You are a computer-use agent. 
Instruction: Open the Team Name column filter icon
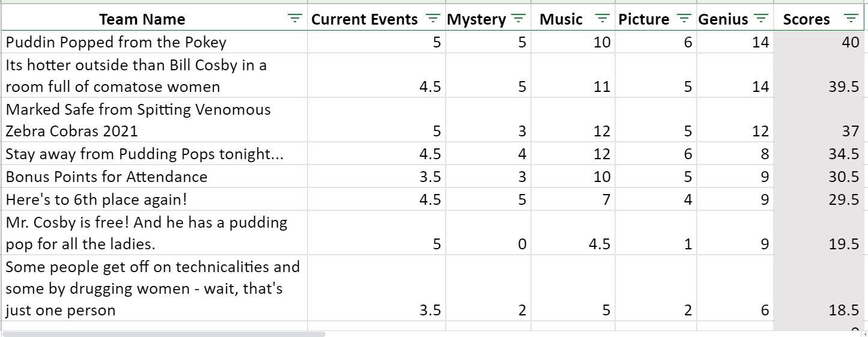pos(294,19)
